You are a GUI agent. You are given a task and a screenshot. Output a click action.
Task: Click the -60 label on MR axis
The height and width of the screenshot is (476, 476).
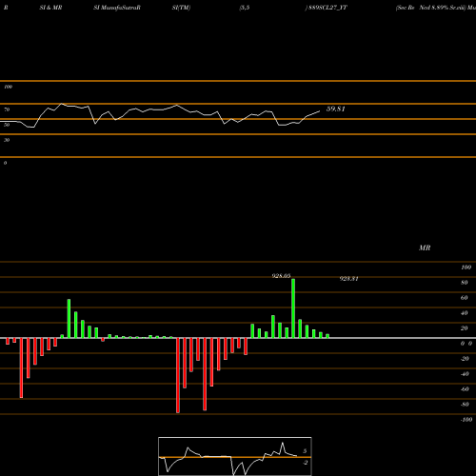pyautogui.click(x=465, y=389)
